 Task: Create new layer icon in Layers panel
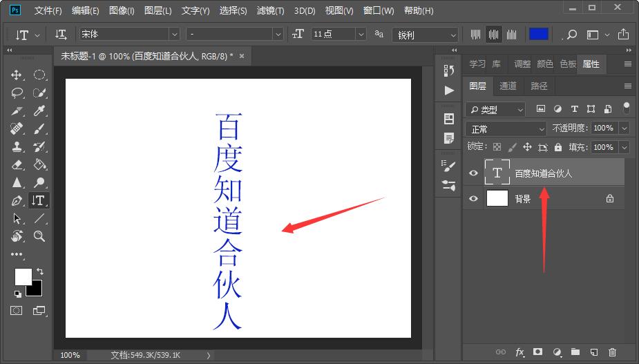tap(593, 352)
